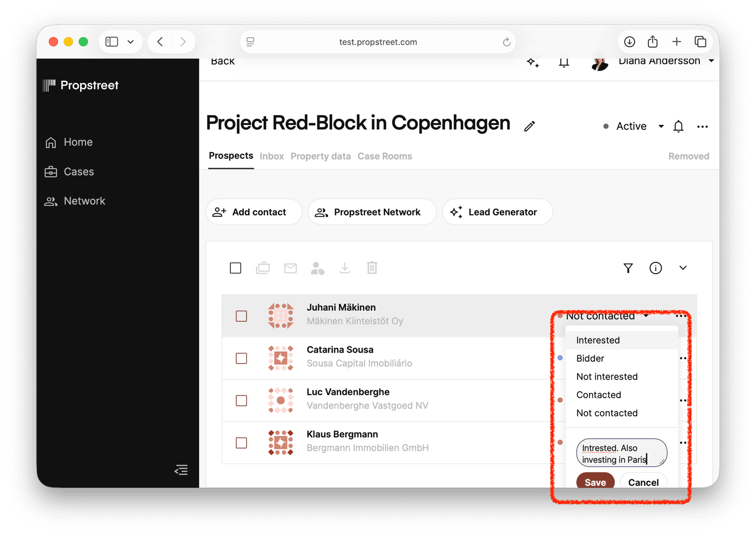The height and width of the screenshot is (536, 756).
Task: Click the Back link
Action: tap(223, 62)
